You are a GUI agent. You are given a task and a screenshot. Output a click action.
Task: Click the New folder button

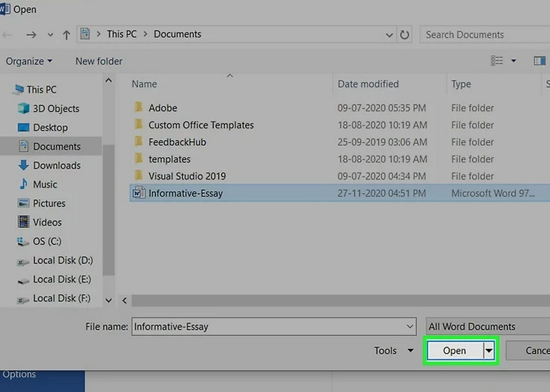click(x=99, y=61)
